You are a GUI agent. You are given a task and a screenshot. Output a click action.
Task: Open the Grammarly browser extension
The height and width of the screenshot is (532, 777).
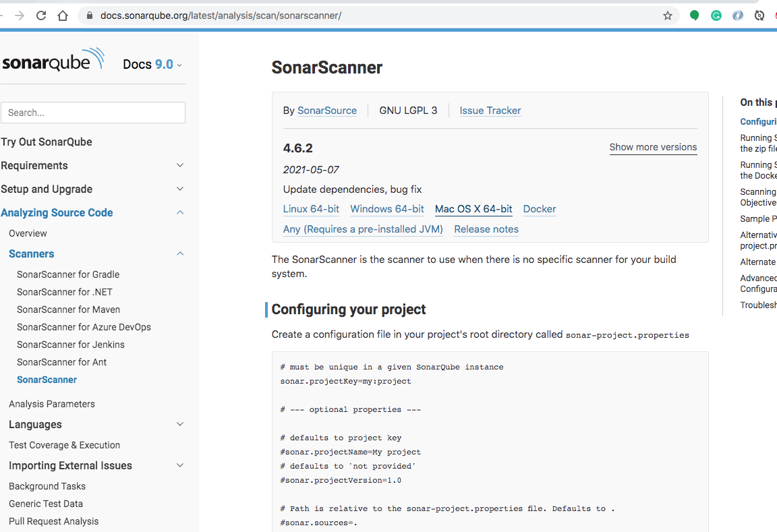tap(716, 15)
